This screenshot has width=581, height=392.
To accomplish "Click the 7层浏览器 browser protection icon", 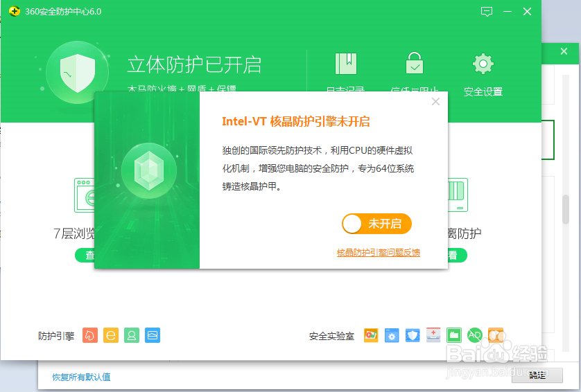I will pyautogui.click(x=85, y=195).
